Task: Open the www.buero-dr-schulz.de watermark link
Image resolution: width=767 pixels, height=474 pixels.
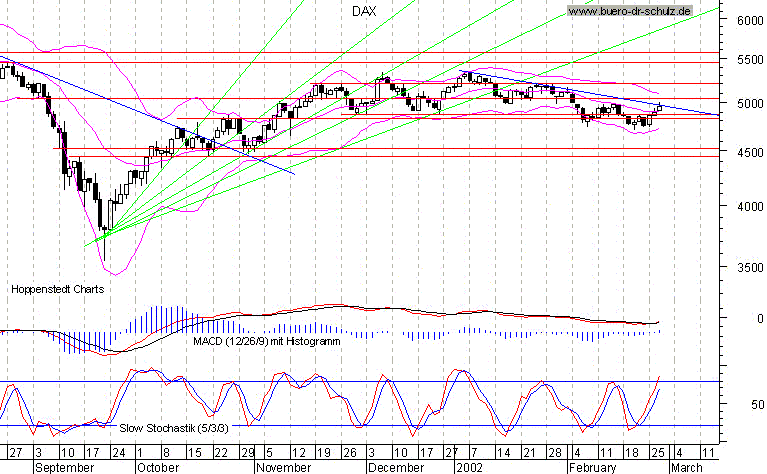Action: (630, 11)
